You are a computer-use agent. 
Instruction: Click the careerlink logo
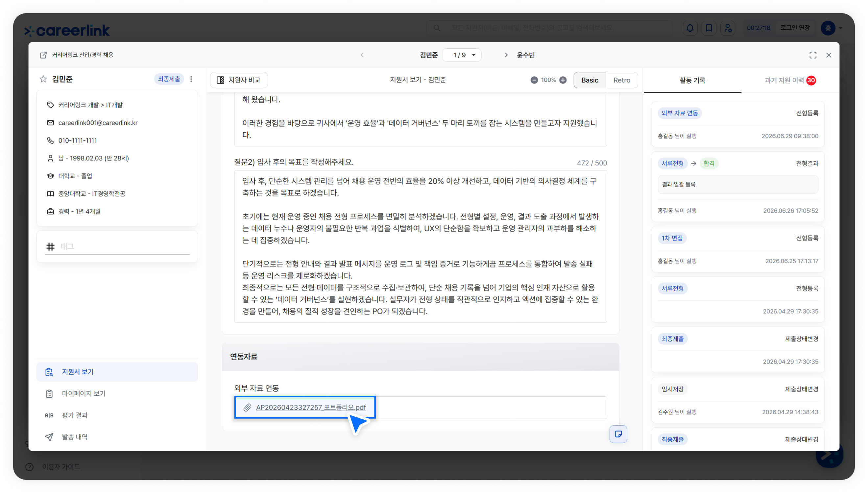(67, 30)
